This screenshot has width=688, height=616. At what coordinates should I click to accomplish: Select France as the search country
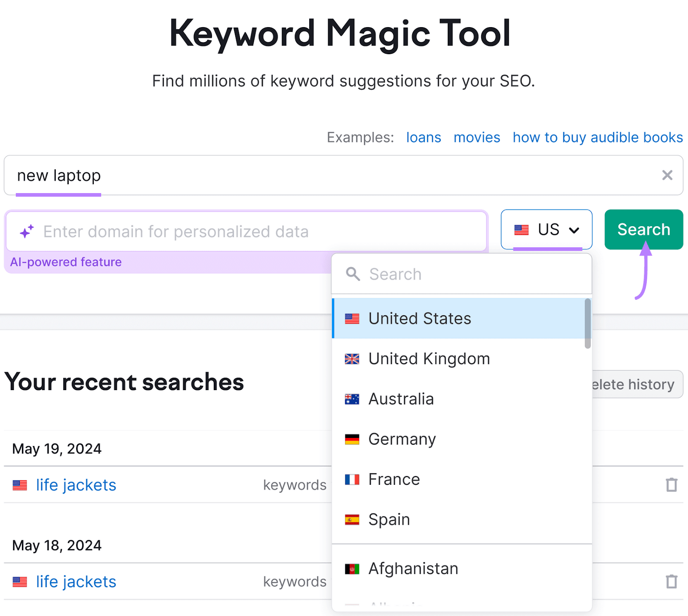[x=393, y=479]
